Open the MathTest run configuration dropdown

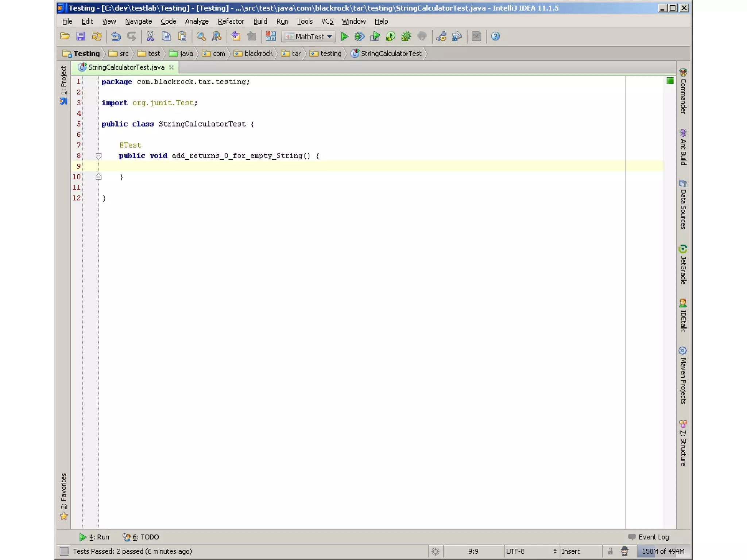[309, 36]
